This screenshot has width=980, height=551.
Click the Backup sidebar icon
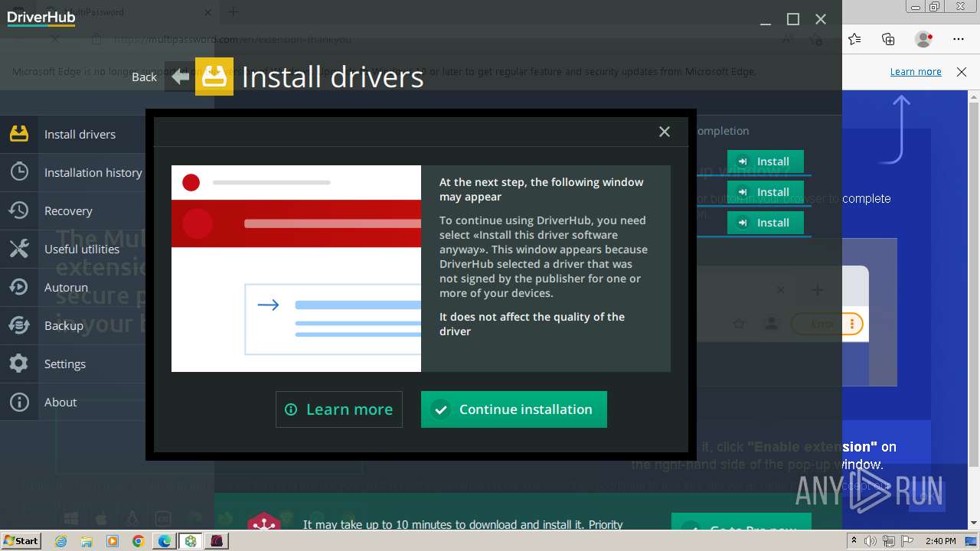tap(19, 325)
